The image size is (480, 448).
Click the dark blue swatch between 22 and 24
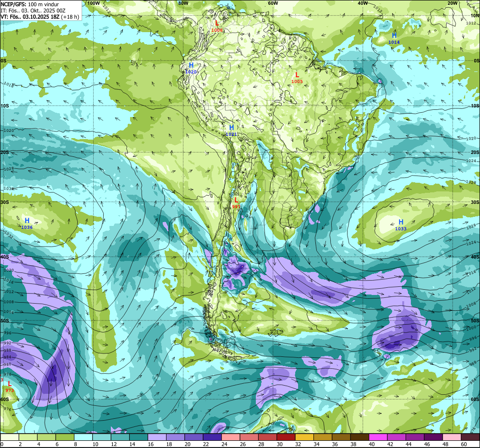[x=212, y=437]
